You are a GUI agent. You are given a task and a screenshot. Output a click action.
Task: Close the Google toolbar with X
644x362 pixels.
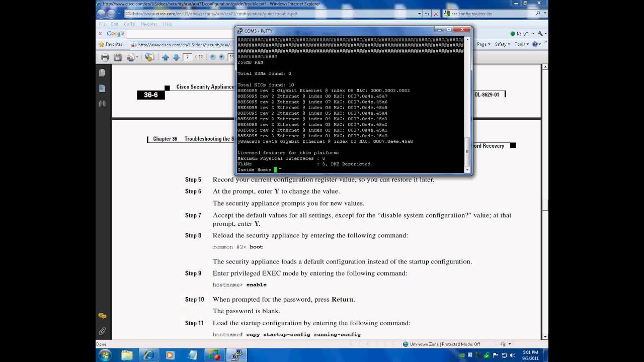click(x=100, y=34)
